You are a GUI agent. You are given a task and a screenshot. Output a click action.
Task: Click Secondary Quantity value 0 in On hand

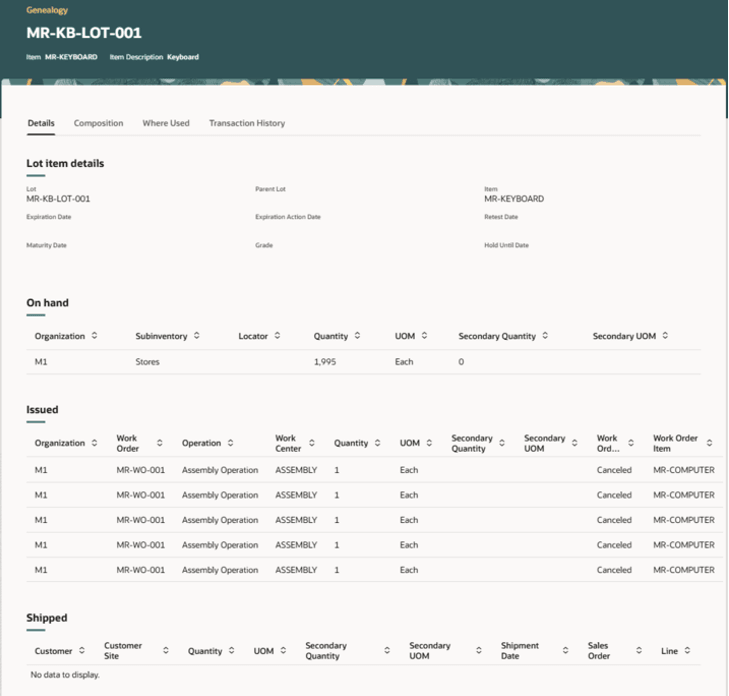461,362
